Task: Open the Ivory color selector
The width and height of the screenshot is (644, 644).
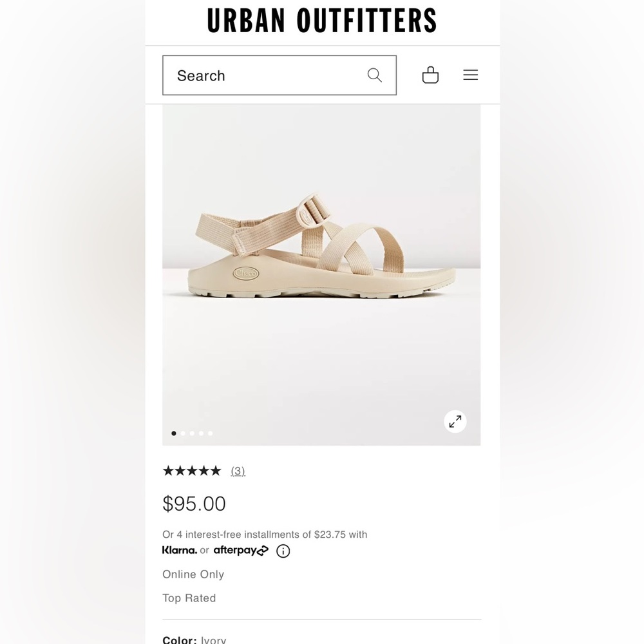Action: pyautogui.click(x=195, y=639)
